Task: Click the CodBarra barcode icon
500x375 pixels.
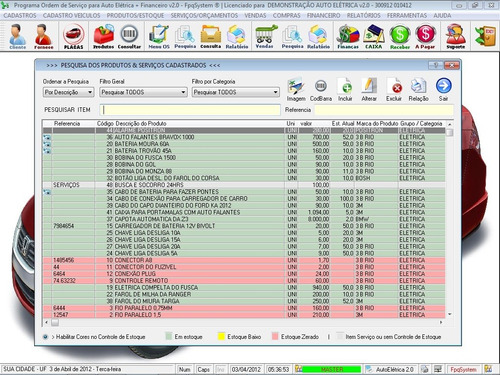Action: tap(321, 90)
